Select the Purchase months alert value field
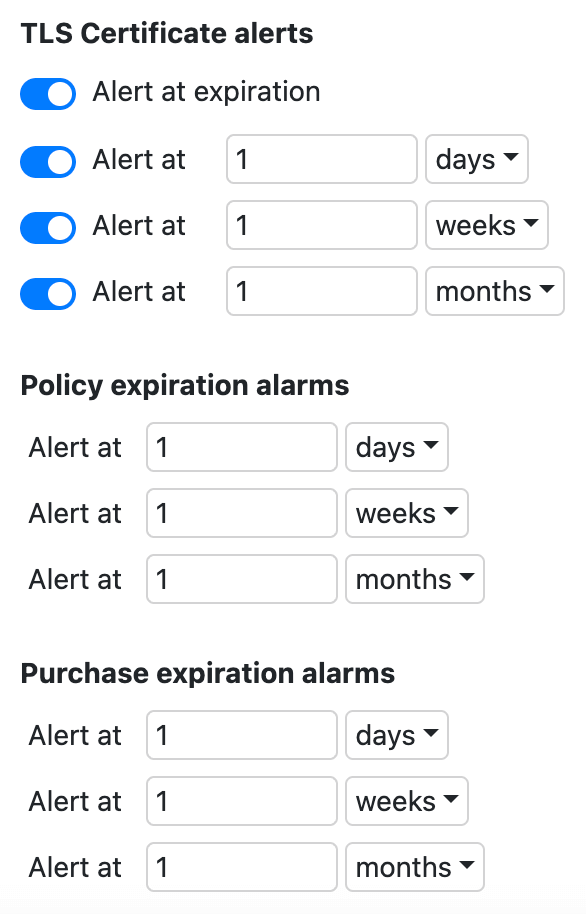The image size is (586, 914). [x=241, y=867]
